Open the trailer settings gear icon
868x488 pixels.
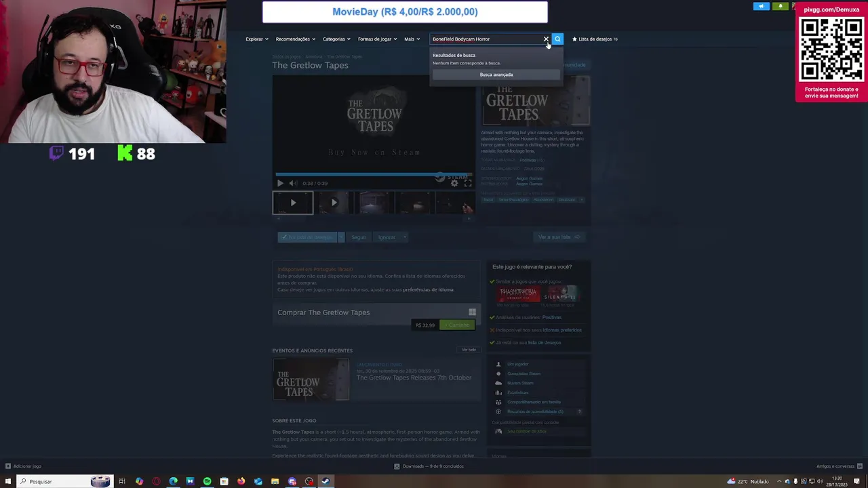(x=454, y=183)
